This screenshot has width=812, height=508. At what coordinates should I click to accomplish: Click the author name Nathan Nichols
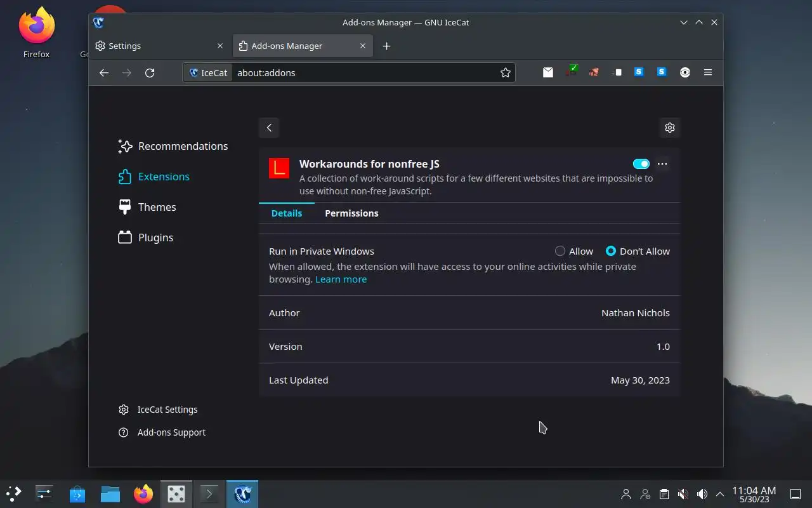click(x=635, y=312)
